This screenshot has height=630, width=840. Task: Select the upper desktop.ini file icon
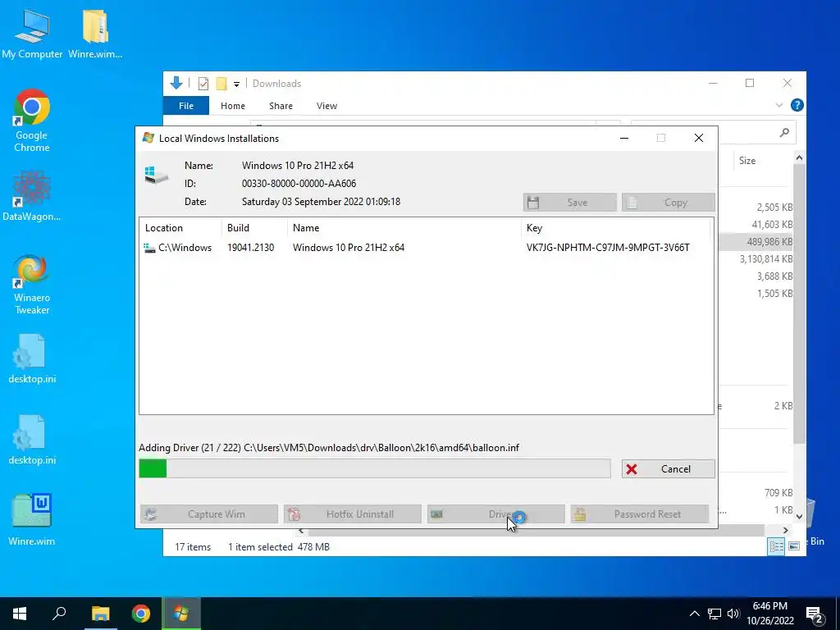coord(32,359)
